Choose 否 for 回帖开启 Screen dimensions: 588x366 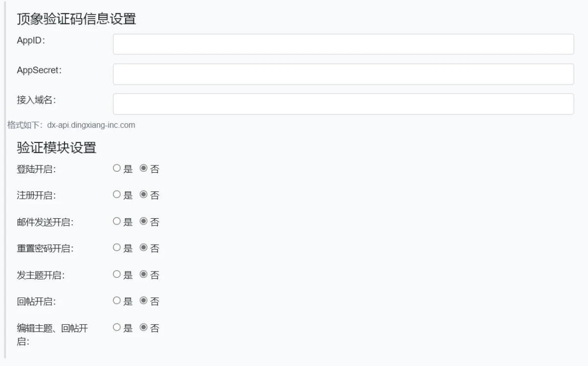pyautogui.click(x=143, y=301)
